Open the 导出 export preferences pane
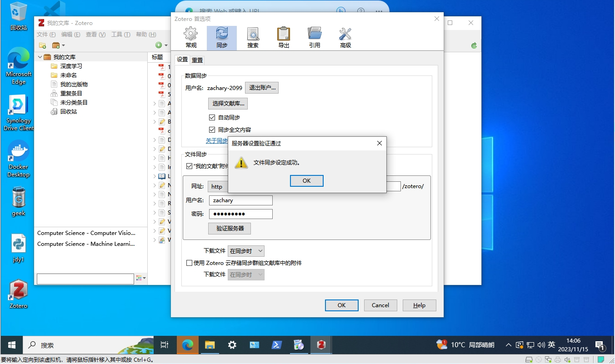 pyautogui.click(x=284, y=38)
